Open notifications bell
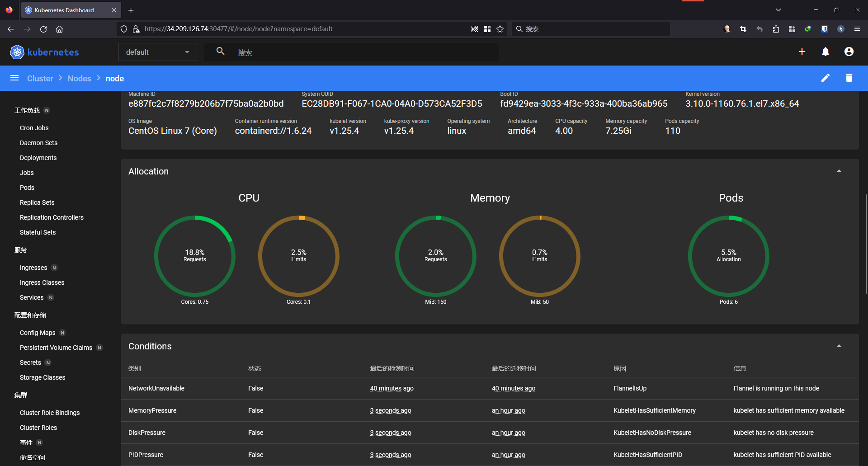Image resolution: width=868 pixels, height=466 pixels. (x=826, y=52)
